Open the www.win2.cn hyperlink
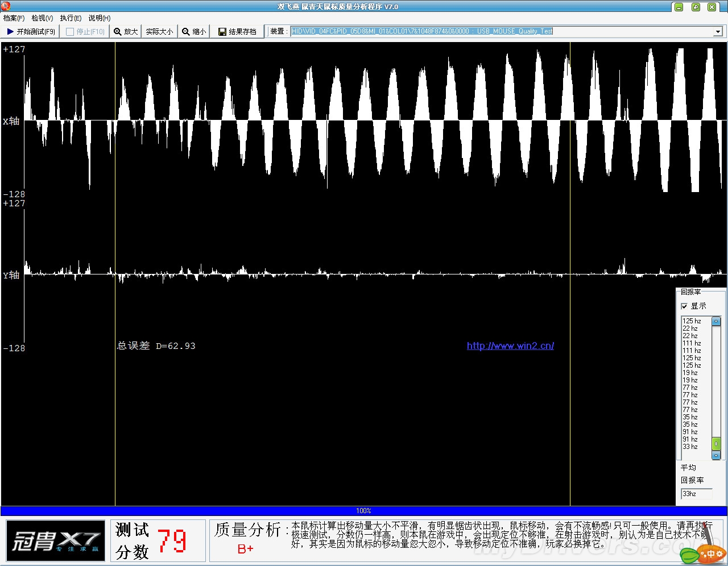The width and height of the screenshot is (728, 566). (510, 346)
